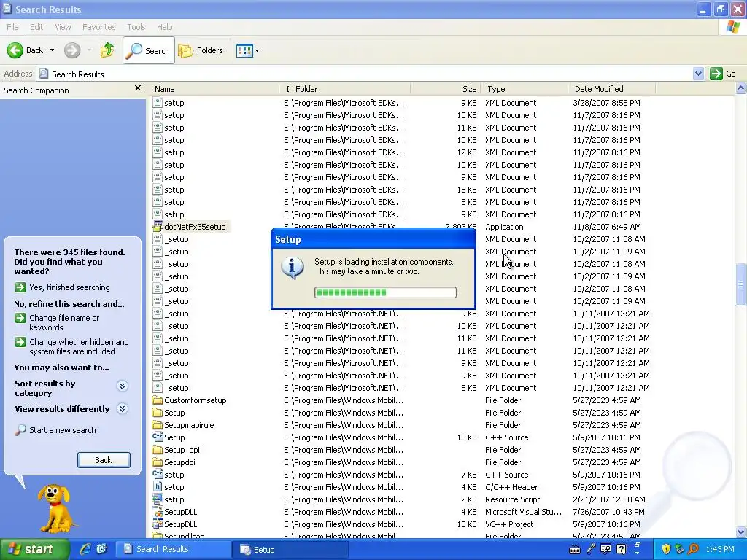The height and width of the screenshot is (560, 747).
Task: Click Change whether hidden and system files link
Action: tap(79, 346)
